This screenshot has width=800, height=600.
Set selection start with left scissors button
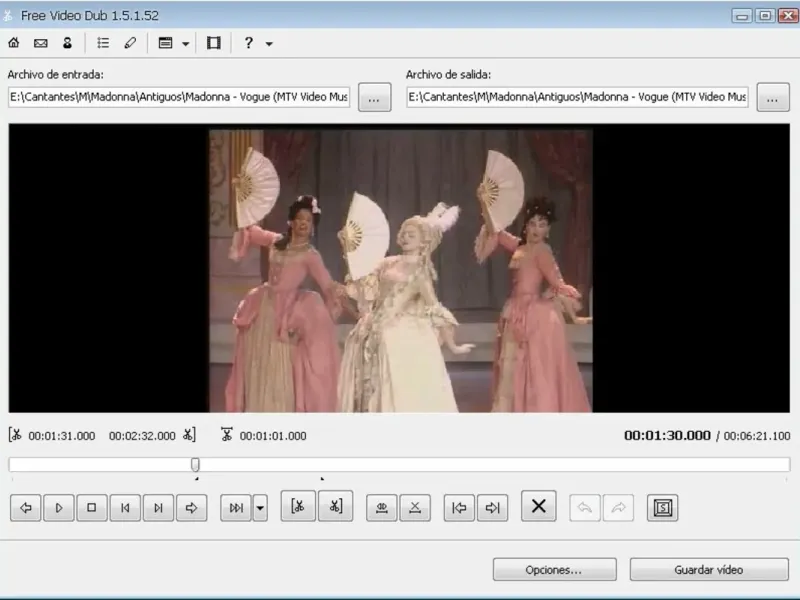[x=298, y=507]
